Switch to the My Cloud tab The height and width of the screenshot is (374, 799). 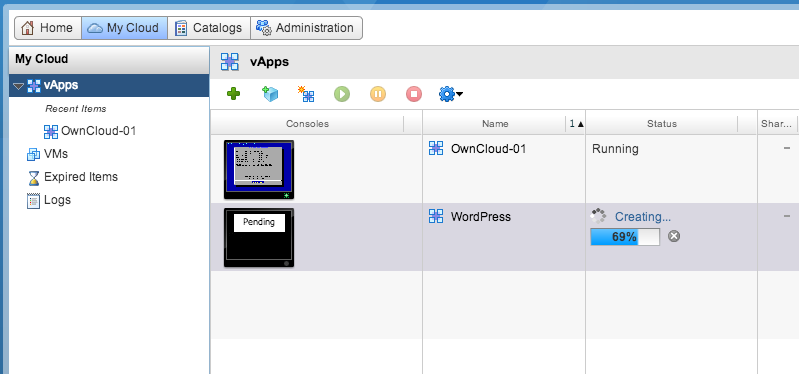[124, 28]
